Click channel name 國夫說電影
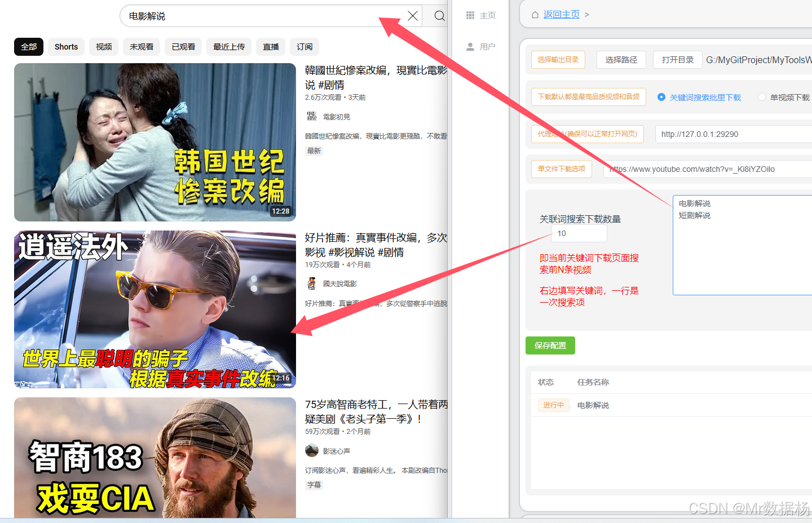Screen dimensions: 812x523 [x=340, y=283]
